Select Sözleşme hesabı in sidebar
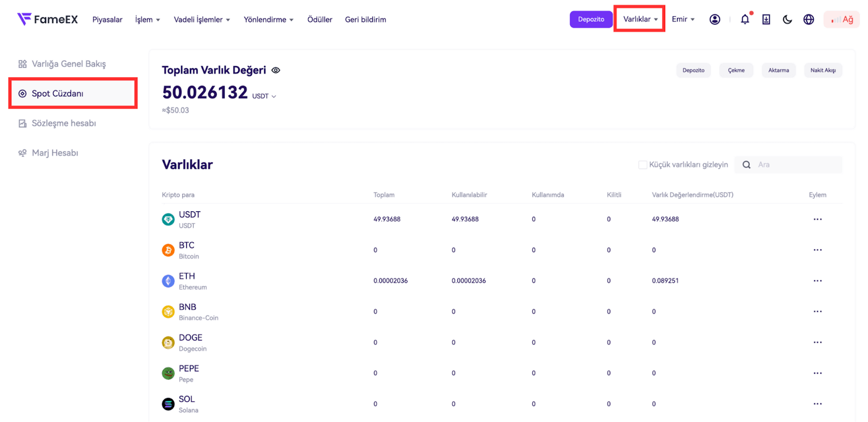868x422 pixels. (63, 123)
